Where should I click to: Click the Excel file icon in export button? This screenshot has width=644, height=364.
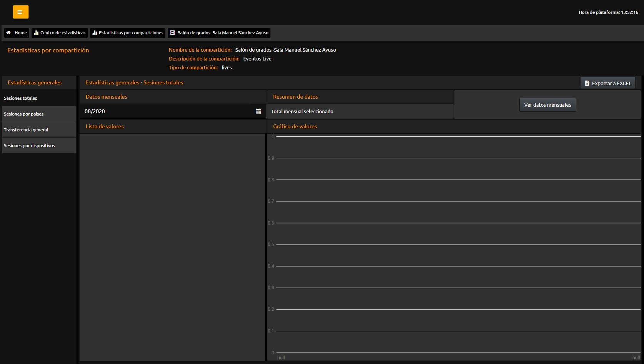point(587,83)
